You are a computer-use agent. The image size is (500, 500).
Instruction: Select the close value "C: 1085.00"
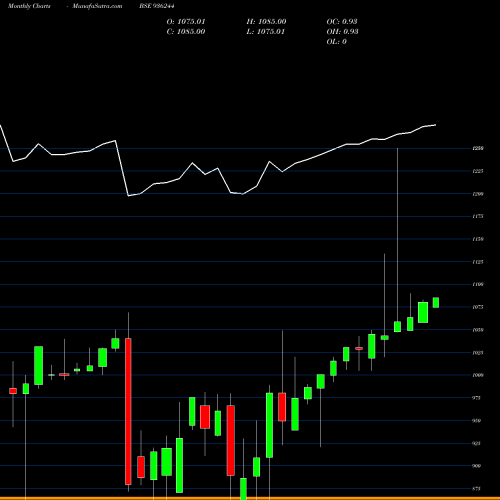click(186, 32)
